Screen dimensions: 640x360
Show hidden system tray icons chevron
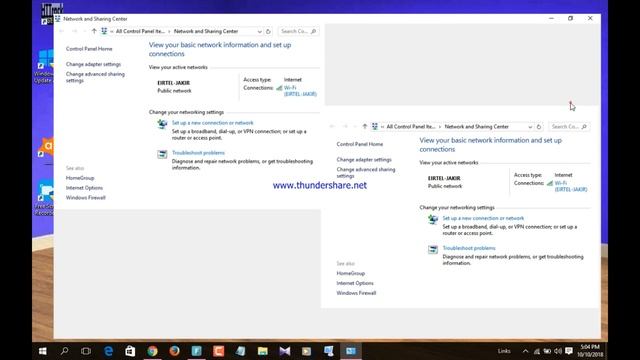coord(525,351)
